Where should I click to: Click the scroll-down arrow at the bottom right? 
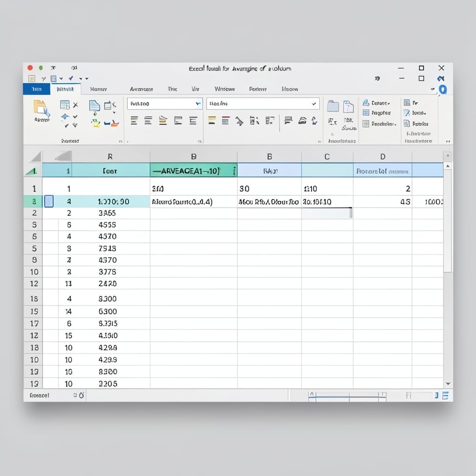pyautogui.click(x=448, y=383)
